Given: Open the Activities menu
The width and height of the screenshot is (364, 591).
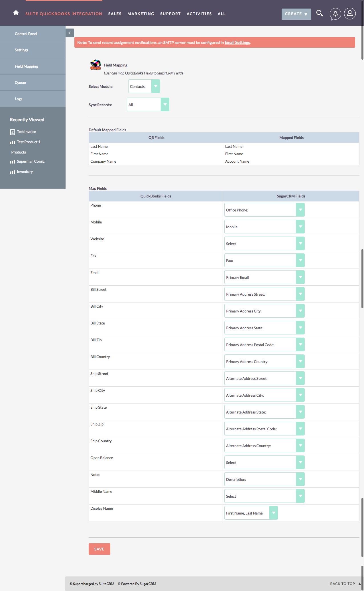Looking at the screenshot, I should coord(199,14).
